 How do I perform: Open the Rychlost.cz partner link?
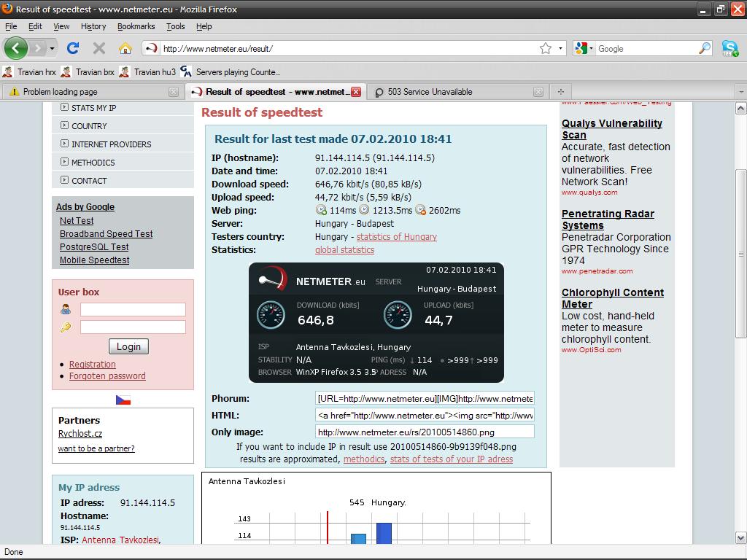click(x=80, y=433)
